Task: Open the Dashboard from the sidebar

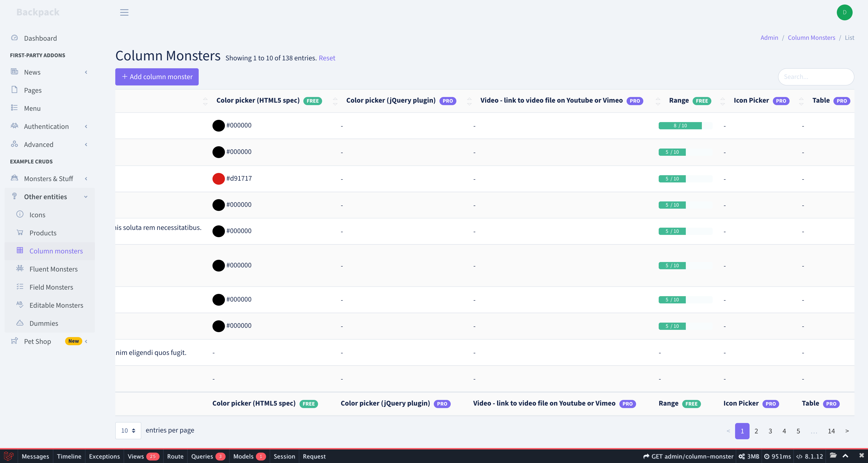Action: click(40, 38)
